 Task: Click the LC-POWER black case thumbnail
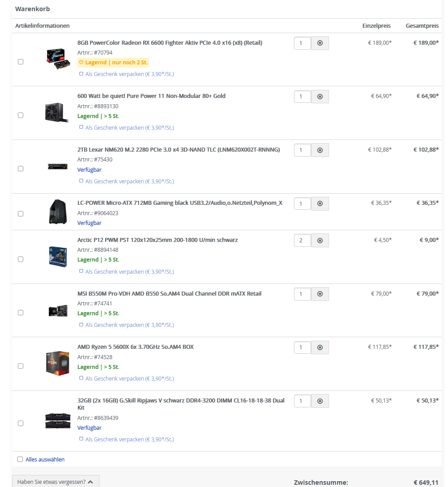(58, 212)
